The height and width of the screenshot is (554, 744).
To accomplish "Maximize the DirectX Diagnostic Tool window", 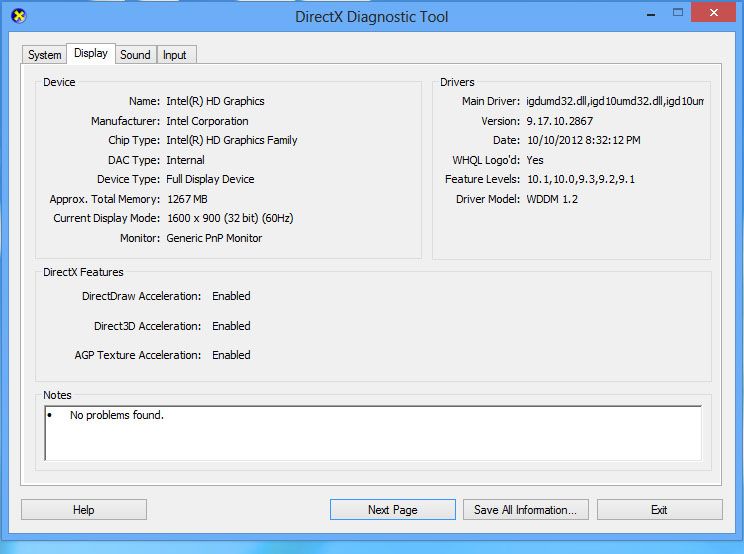I will pos(678,13).
